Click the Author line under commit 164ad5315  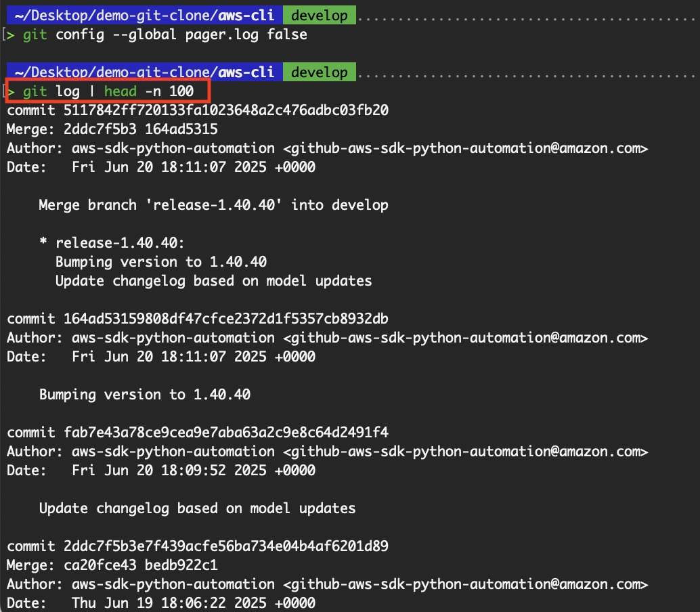[x=327, y=337]
